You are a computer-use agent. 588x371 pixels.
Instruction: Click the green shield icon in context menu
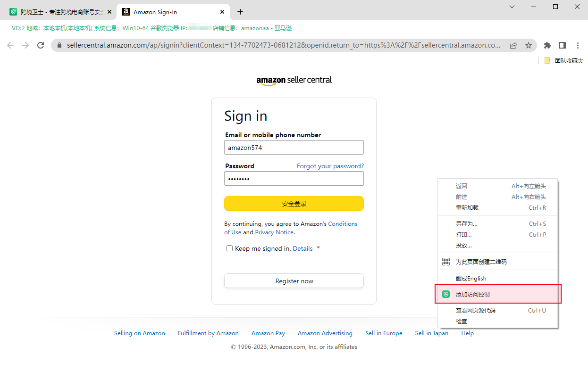446,294
